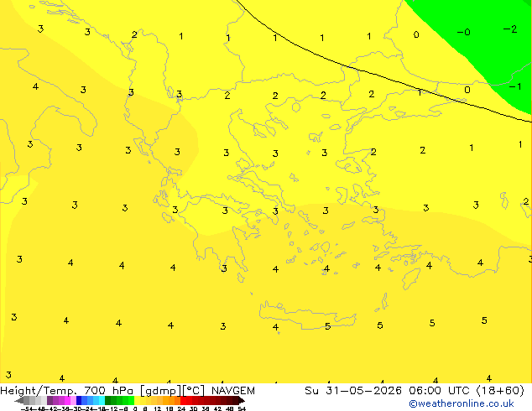Click the "24" scale label
This screenshot has width=532, height=411.
coord(181,408)
